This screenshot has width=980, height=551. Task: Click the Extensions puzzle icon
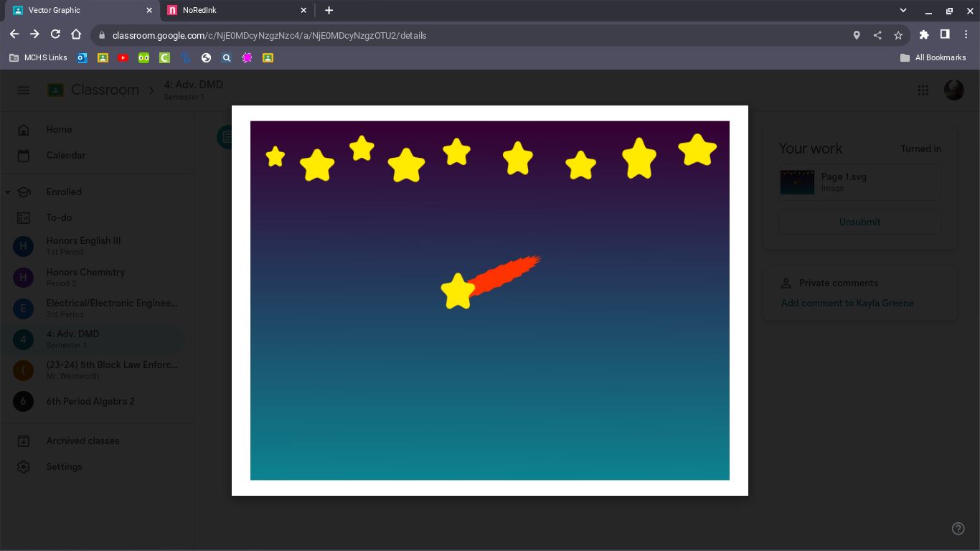coord(924,34)
